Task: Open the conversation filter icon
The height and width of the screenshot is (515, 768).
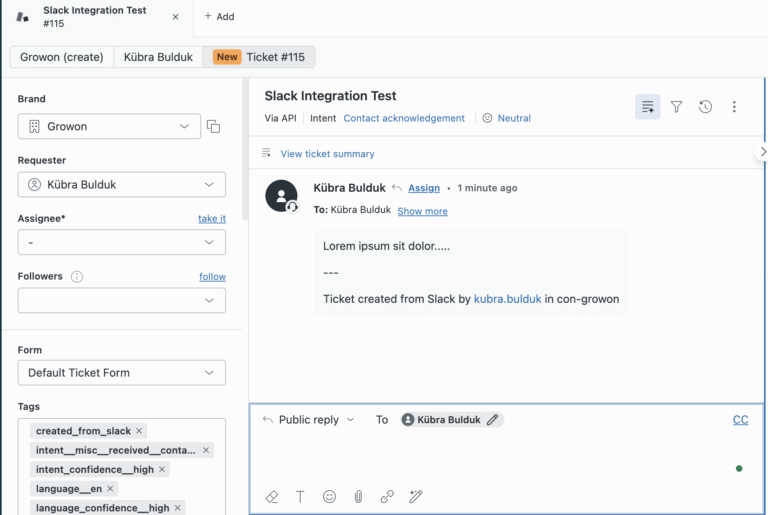Action: (x=676, y=107)
